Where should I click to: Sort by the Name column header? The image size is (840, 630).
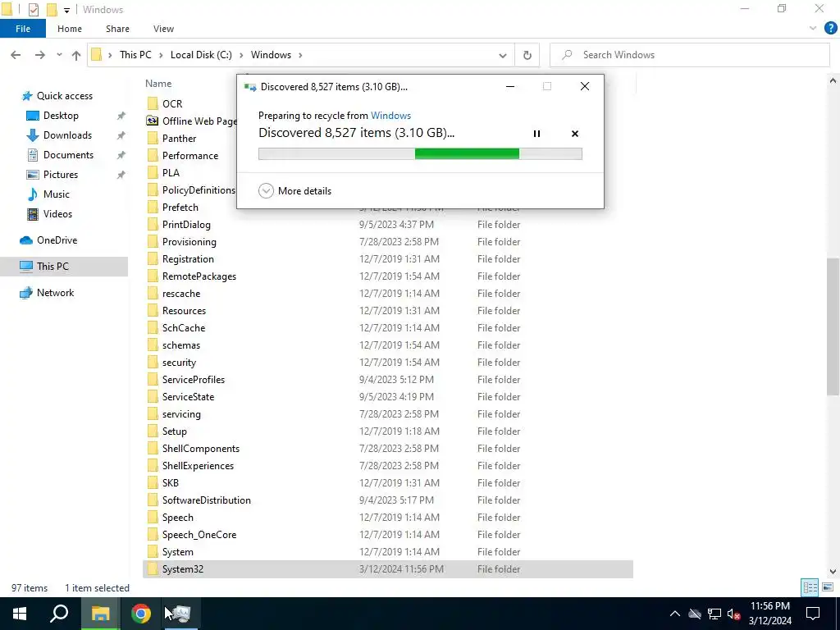[158, 84]
